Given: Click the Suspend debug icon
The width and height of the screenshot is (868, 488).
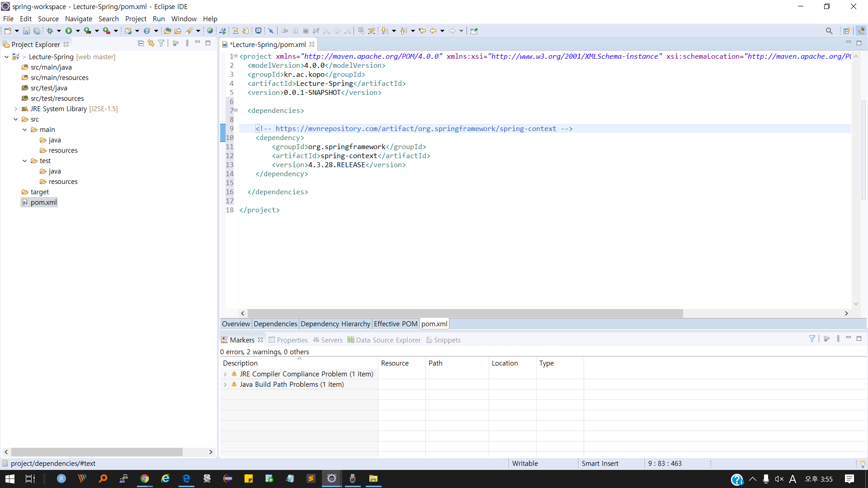Looking at the screenshot, I should tap(295, 31).
